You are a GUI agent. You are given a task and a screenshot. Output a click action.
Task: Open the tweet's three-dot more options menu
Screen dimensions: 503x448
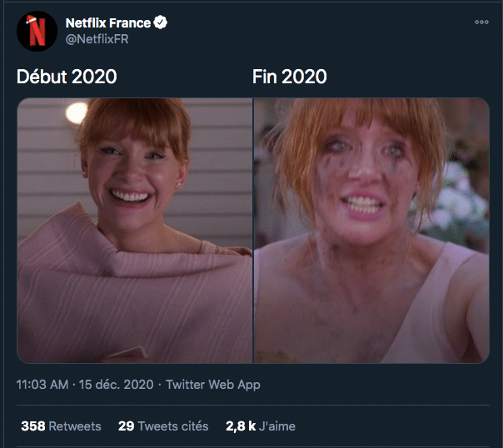pyautogui.click(x=481, y=22)
